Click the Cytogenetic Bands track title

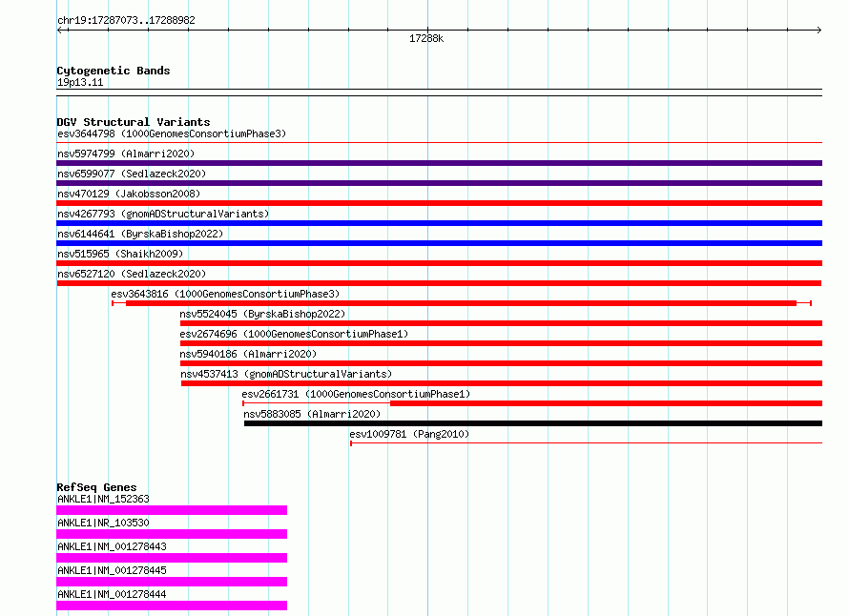tap(114, 71)
